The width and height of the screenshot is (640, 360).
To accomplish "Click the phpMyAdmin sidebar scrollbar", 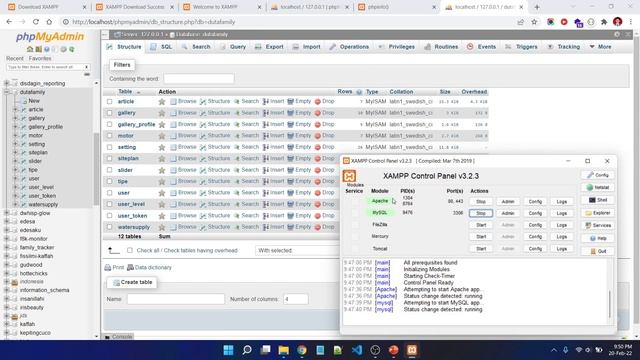I will pyautogui.click(x=96, y=169).
